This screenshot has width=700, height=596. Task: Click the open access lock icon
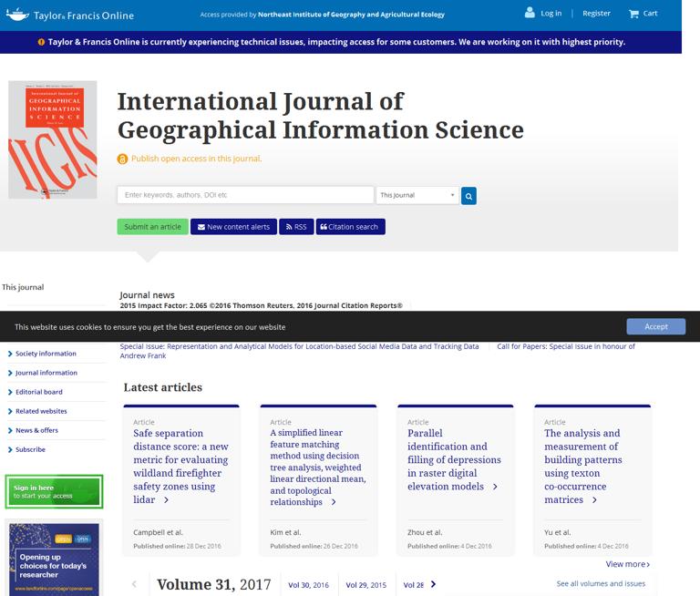coord(122,159)
